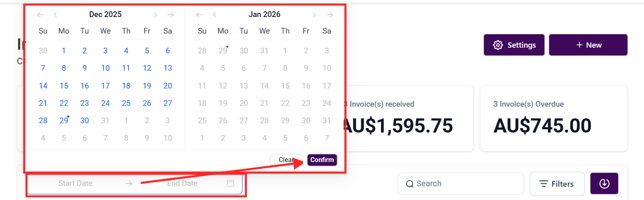The width and height of the screenshot is (644, 200).
Task: Go to previous year in Jan 2026 calendar
Action: [x=199, y=15]
